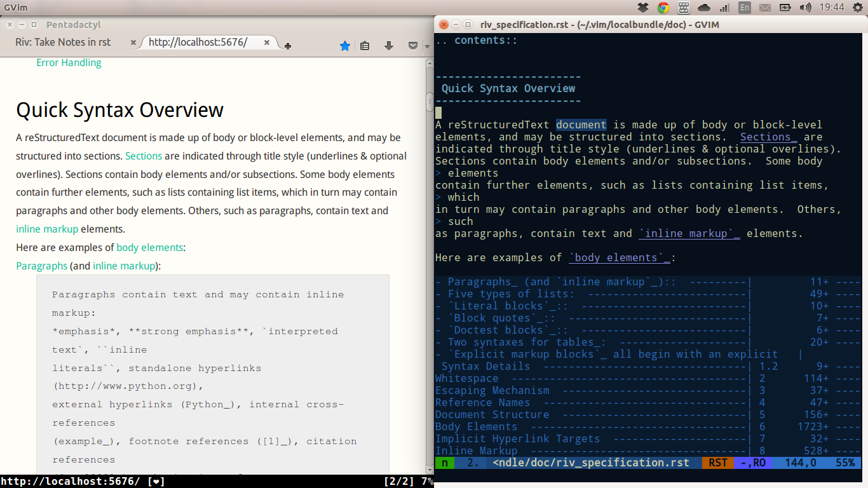Expand the dropdown arrow beside the Pocket icon
This screenshot has width=868, height=488.
(427, 46)
